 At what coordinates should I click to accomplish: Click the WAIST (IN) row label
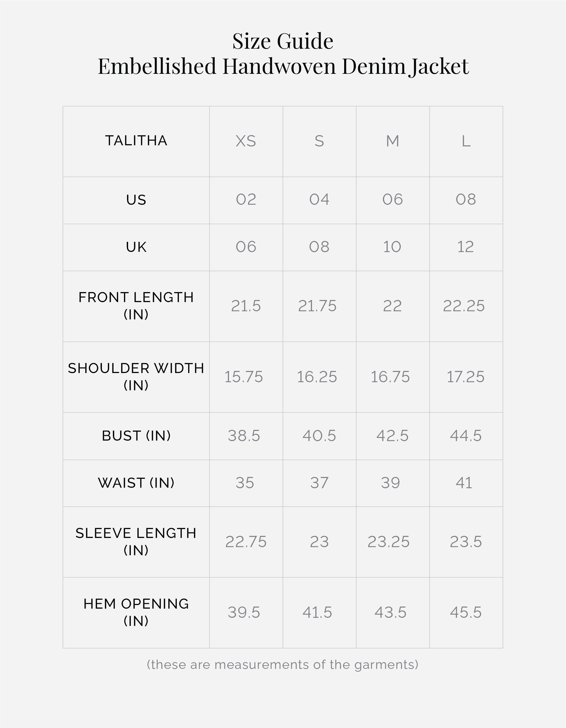(136, 483)
